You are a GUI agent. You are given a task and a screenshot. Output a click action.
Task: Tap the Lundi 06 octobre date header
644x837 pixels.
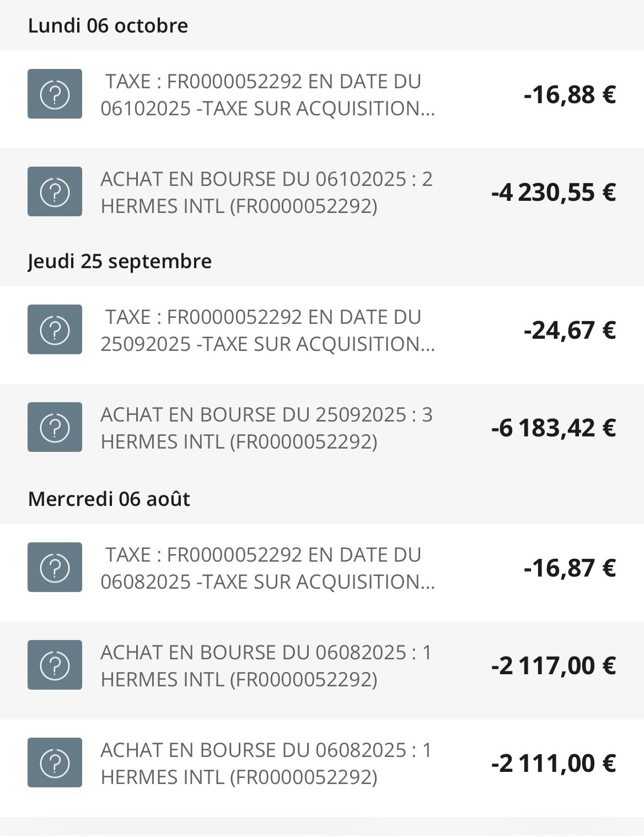(108, 25)
